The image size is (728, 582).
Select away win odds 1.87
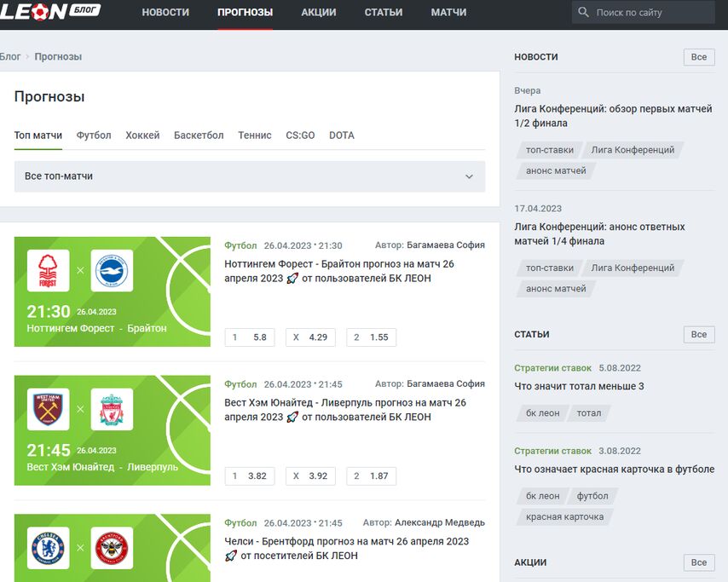(372, 476)
